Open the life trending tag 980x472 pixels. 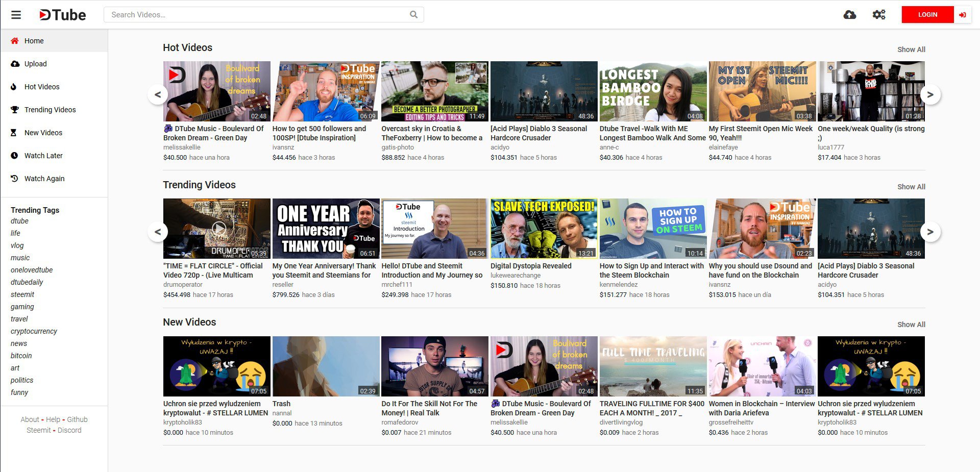pos(15,233)
